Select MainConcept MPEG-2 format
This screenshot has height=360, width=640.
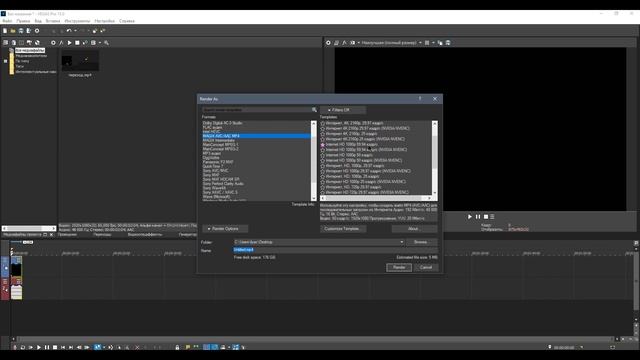pos(256,149)
